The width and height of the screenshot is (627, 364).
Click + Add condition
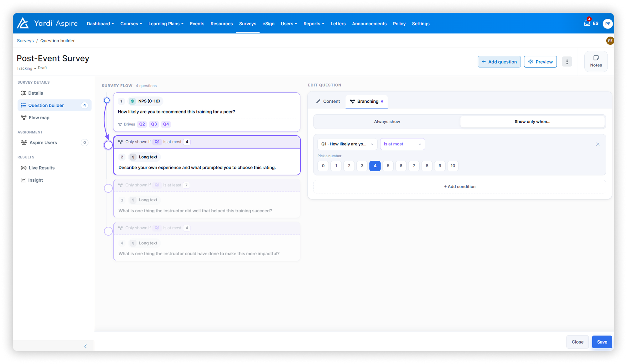click(459, 187)
